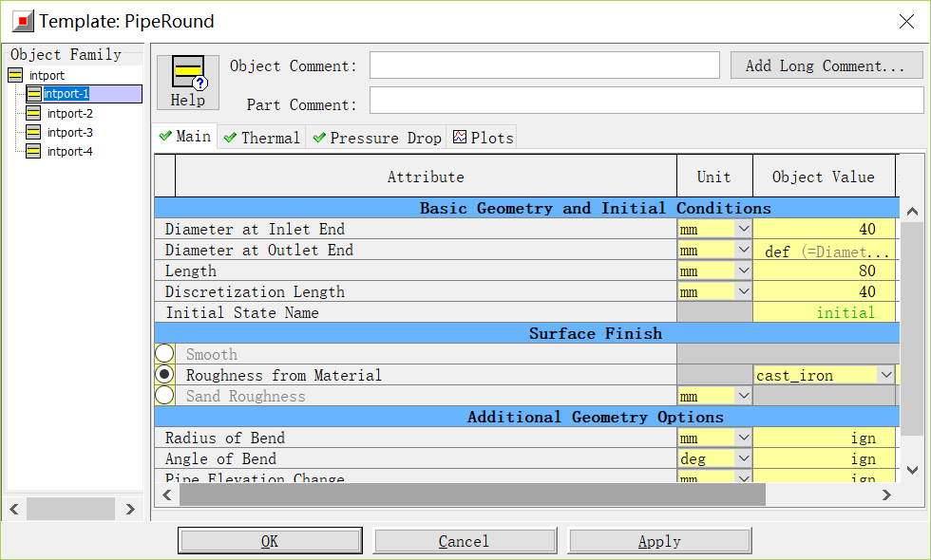Click the table horizontal scroll-right arrow
The width and height of the screenshot is (931, 560).
[x=886, y=495]
